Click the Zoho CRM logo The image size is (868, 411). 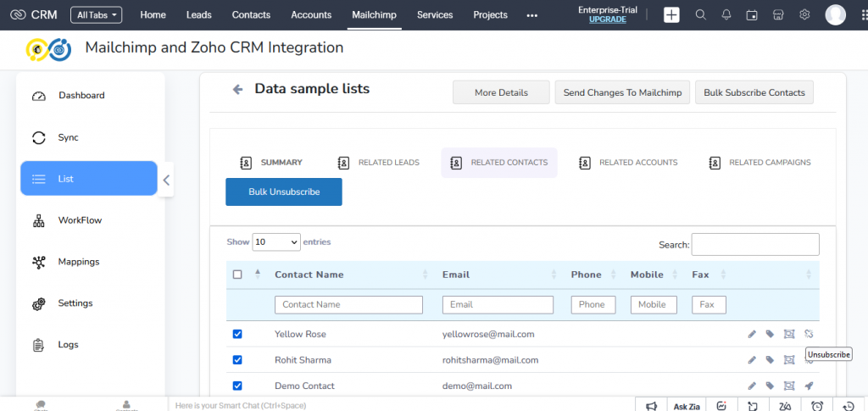click(x=33, y=15)
